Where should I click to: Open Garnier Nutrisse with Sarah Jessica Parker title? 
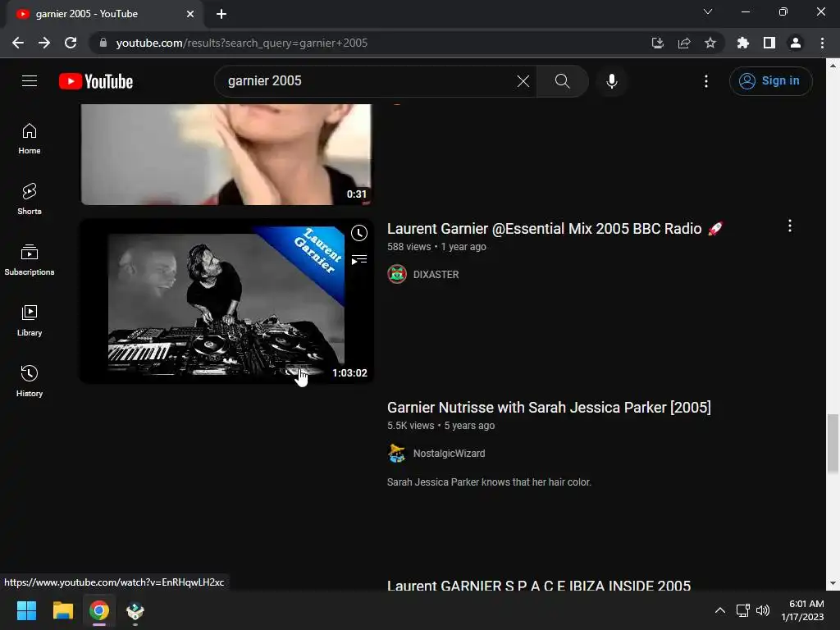point(549,408)
